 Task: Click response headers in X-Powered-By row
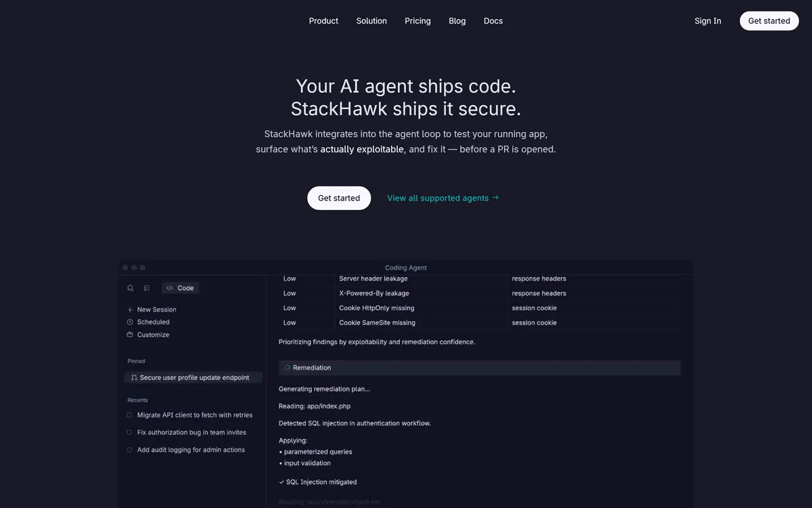pos(539,293)
